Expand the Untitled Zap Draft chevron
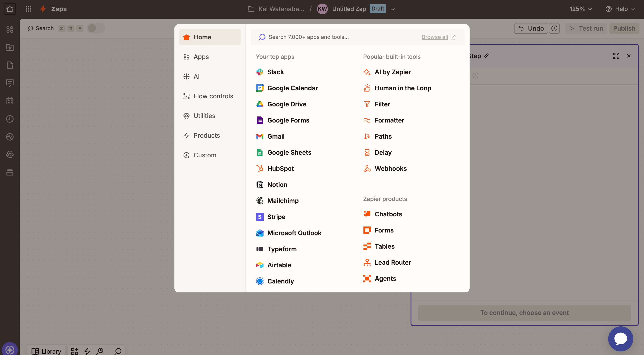Viewport: 644px width, 355px height. 392,9
